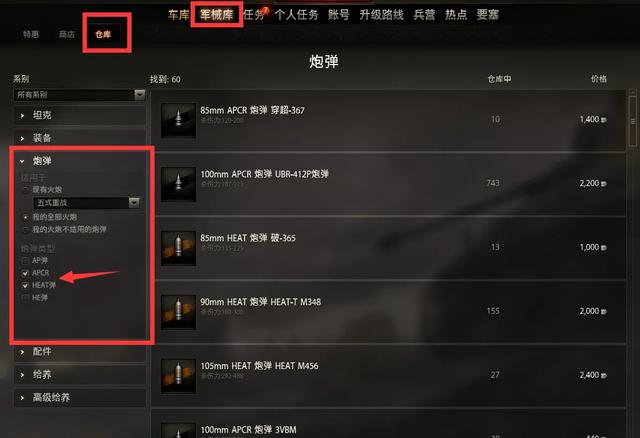640x438 pixels.
Task: Click the 105mm HEAT M456 shell icon
Action: click(178, 376)
